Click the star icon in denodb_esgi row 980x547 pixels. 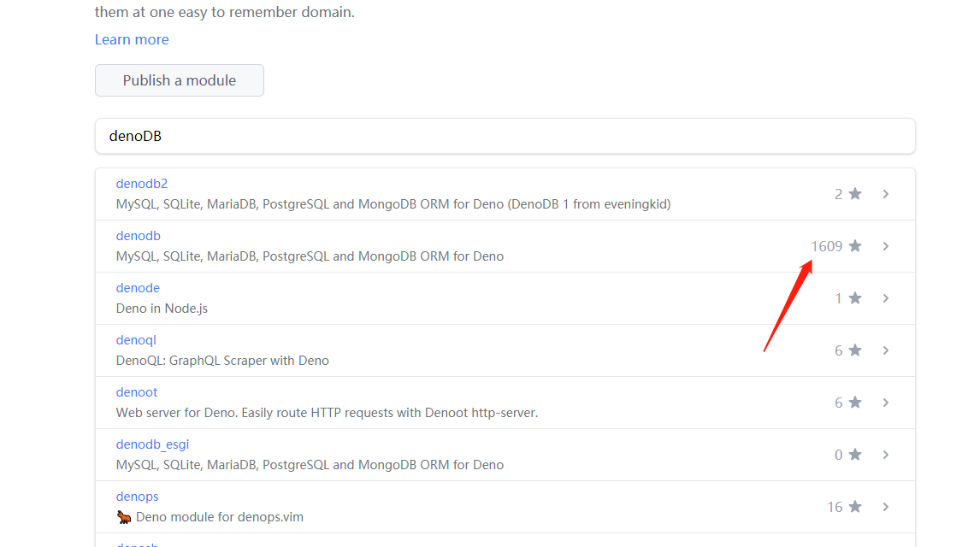(x=855, y=455)
